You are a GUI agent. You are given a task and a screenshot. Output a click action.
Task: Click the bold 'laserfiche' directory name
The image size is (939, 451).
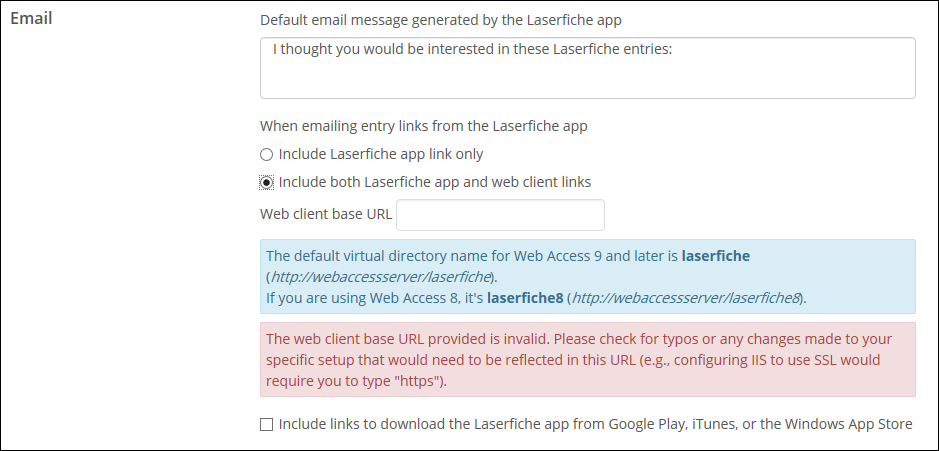click(716, 256)
